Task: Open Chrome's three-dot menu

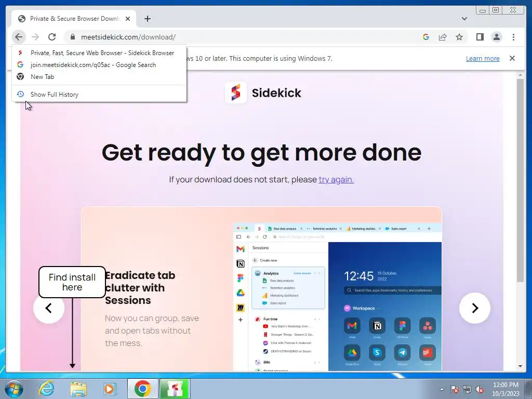Action: tap(514, 37)
